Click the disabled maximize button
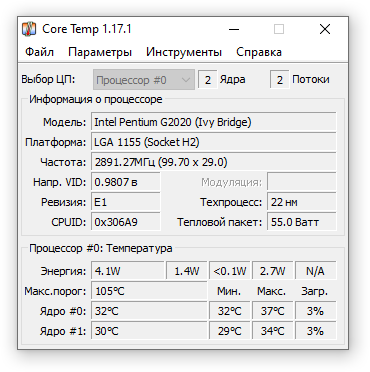The image size is (370, 372). [279, 29]
